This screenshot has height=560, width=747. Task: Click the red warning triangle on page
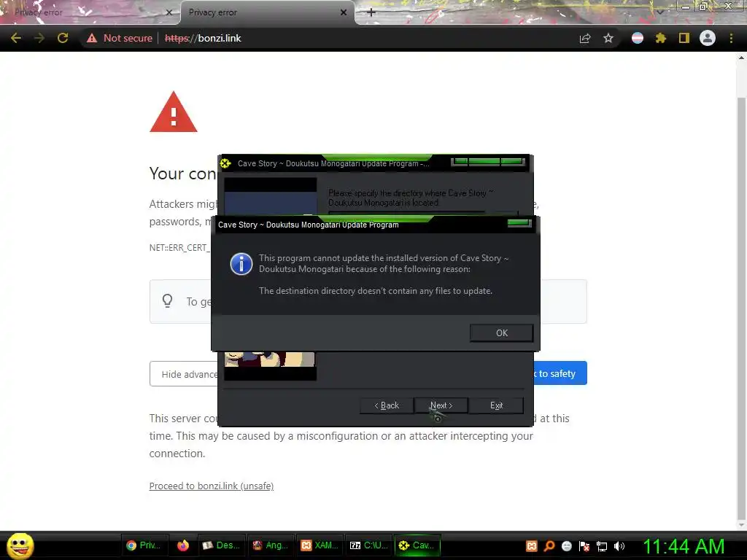click(x=174, y=112)
